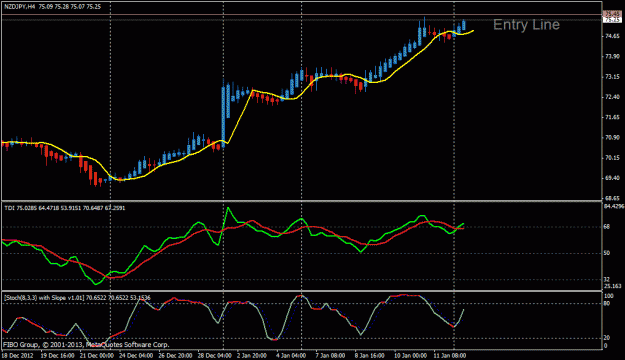Click the 10 Jan 00:00 time label
625x360 pixels.
(410, 355)
